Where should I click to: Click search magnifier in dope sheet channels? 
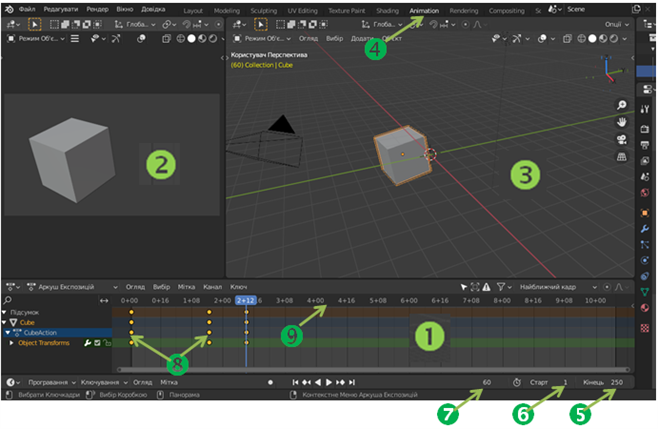(x=8, y=300)
